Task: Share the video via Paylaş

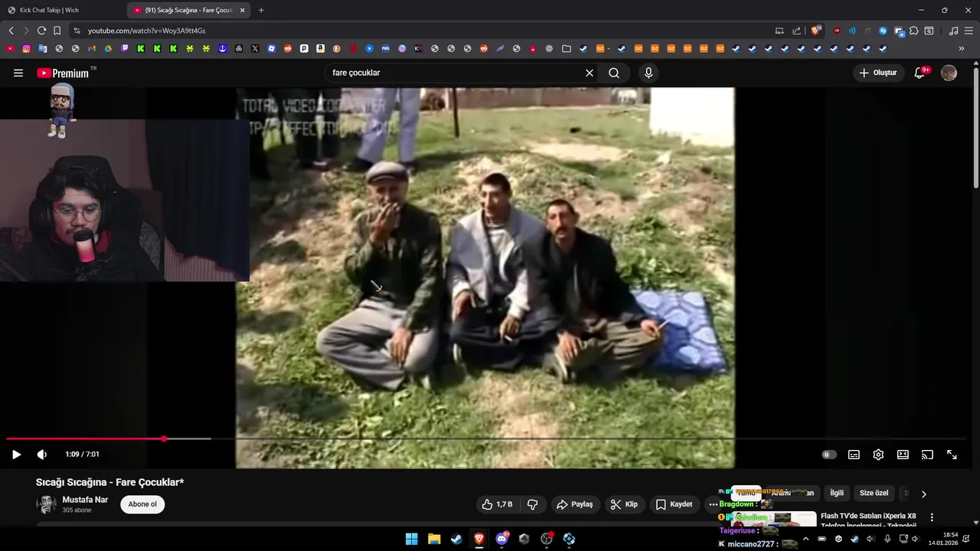Action: coord(575,504)
